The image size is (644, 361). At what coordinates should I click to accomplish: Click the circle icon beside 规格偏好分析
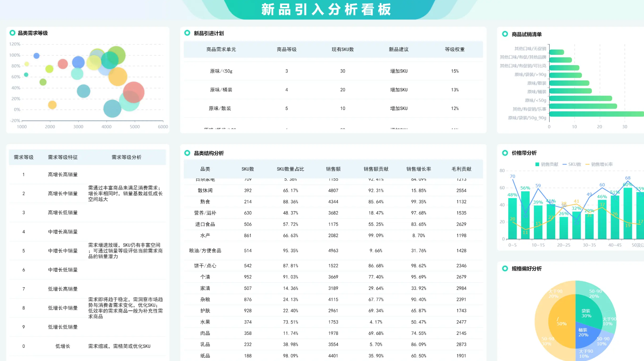tap(505, 268)
